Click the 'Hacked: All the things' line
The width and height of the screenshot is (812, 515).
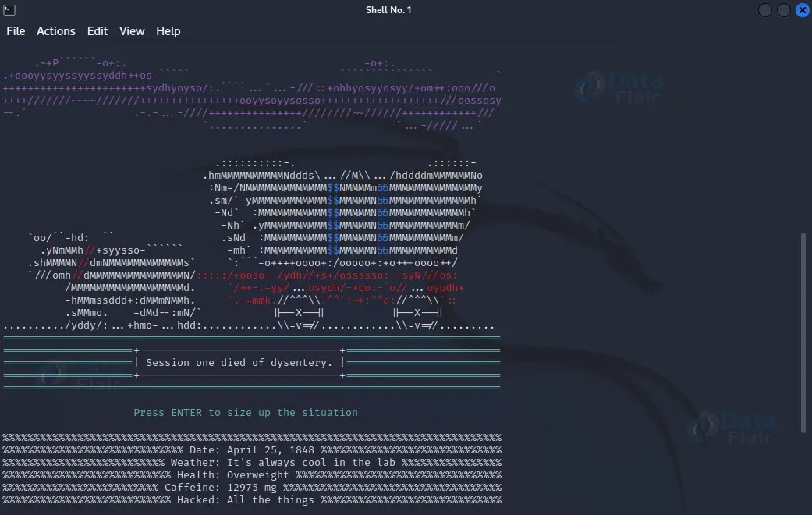click(246, 499)
